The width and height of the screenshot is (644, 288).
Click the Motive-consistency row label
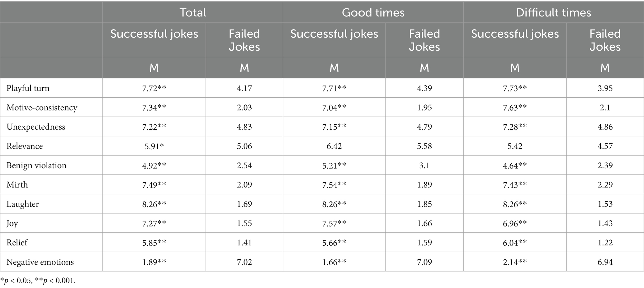[42, 108]
